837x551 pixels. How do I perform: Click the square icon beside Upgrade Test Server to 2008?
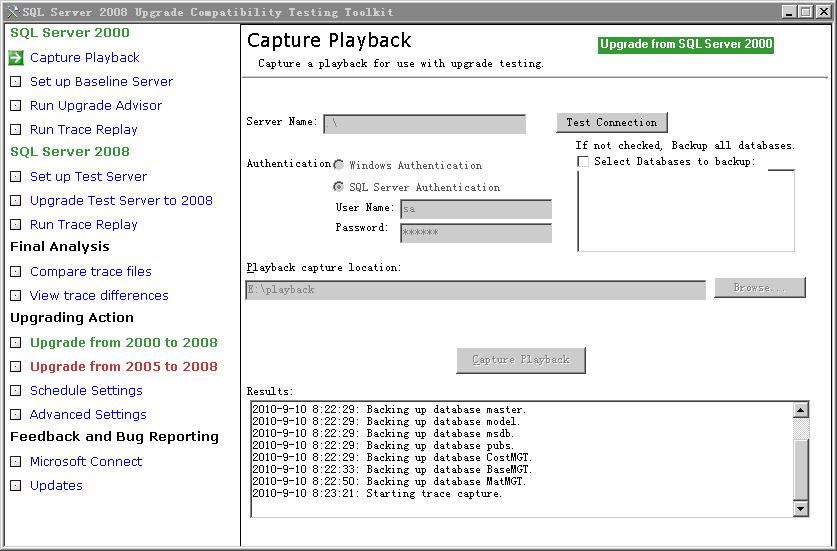[16, 201]
